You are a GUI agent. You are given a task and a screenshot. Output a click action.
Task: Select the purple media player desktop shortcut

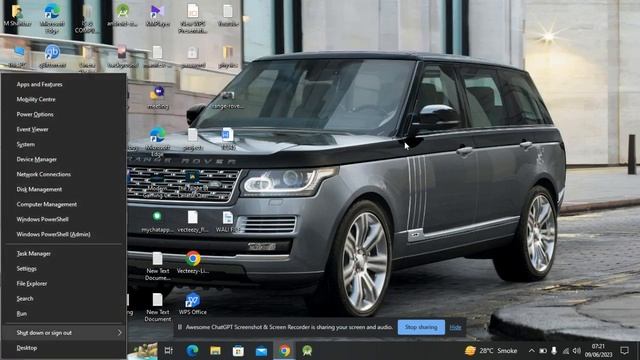coord(158,15)
